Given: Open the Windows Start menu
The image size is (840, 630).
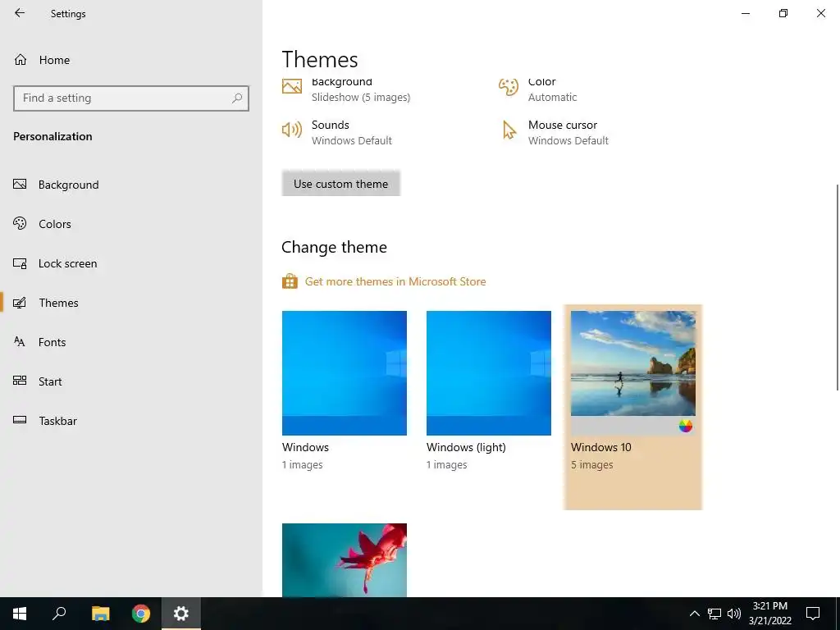Looking at the screenshot, I should click(x=20, y=614).
